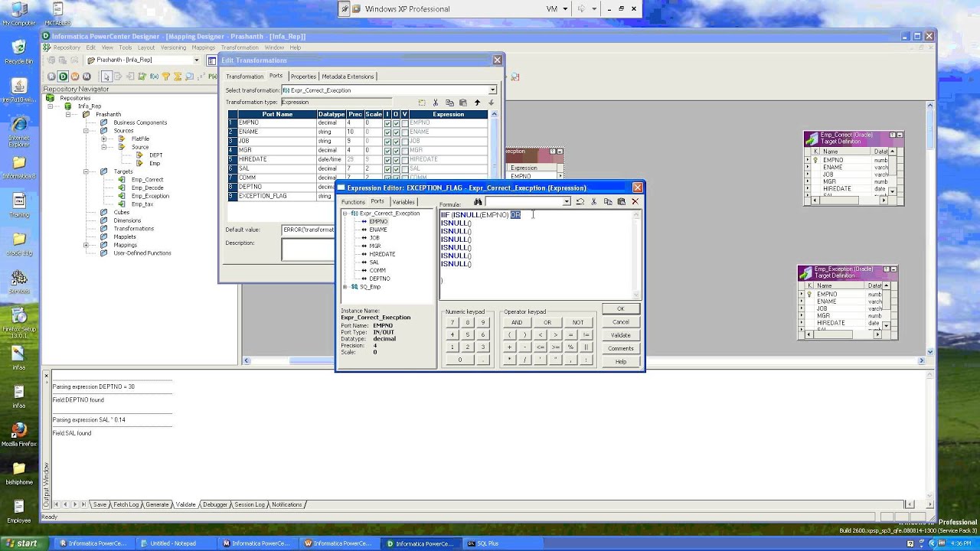Toggle Input checkbox for EMPNO port
This screenshot has height=551, width=980.
click(x=387, y=123)
